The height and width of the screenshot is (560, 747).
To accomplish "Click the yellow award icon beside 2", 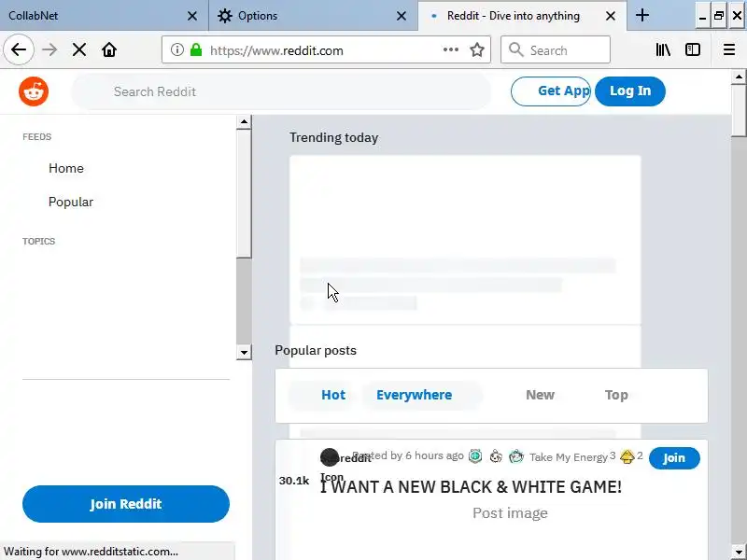I will (627, 456).
